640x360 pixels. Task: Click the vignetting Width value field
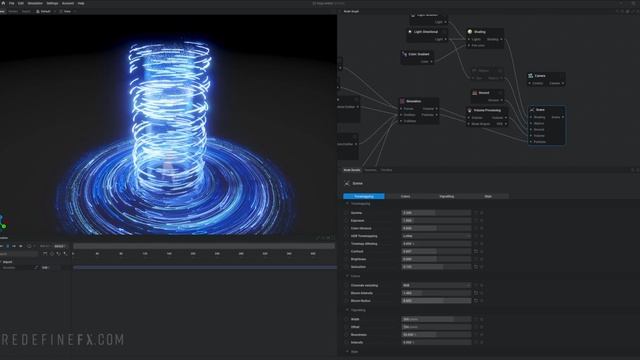tap(436, 319)
